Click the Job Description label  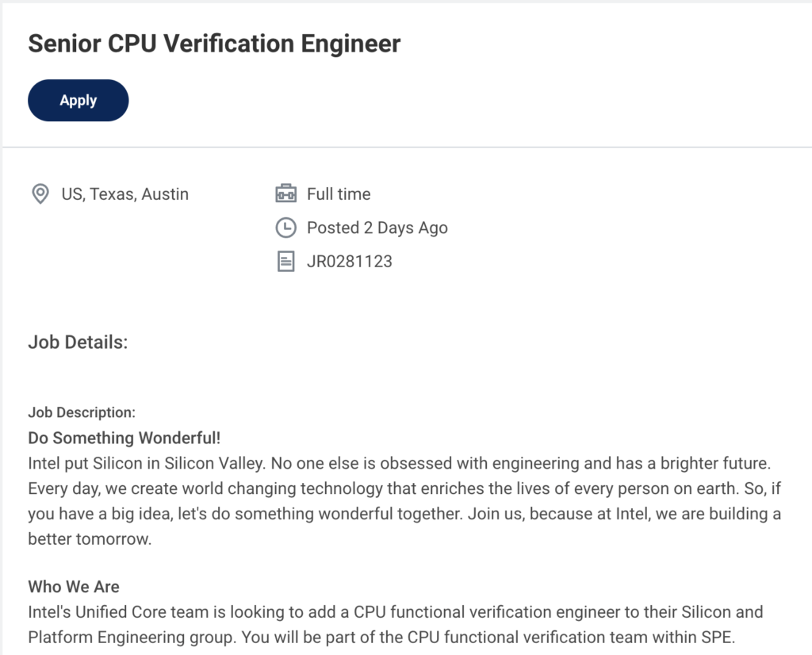tap(82, 412)
